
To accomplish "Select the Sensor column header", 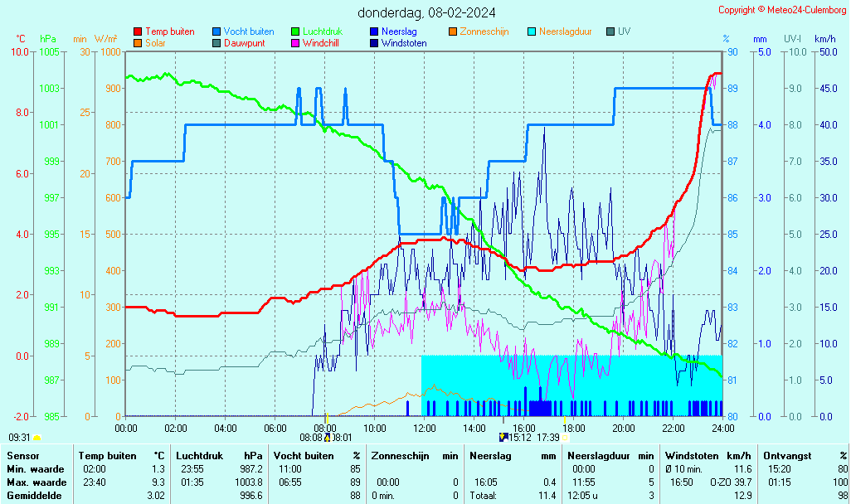I will (22, 456).
